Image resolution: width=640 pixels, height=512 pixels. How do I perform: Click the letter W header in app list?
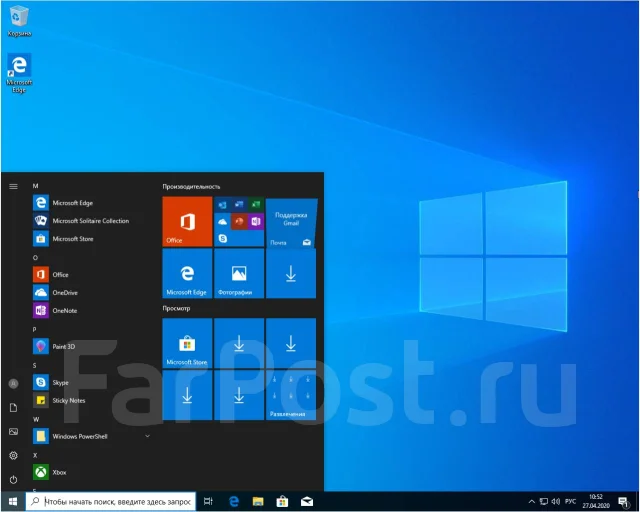pyautogui.click(x=36, y=419)
